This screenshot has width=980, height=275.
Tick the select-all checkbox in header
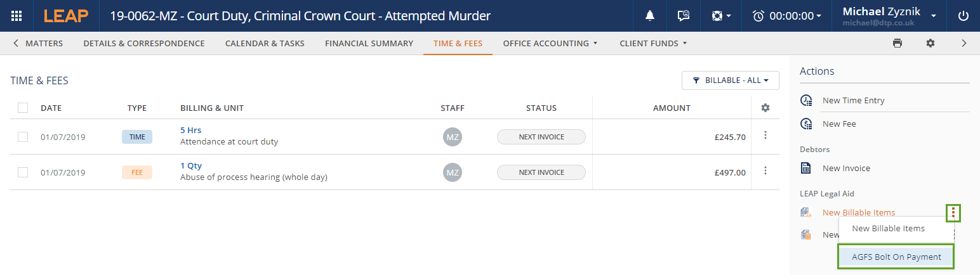23,108
